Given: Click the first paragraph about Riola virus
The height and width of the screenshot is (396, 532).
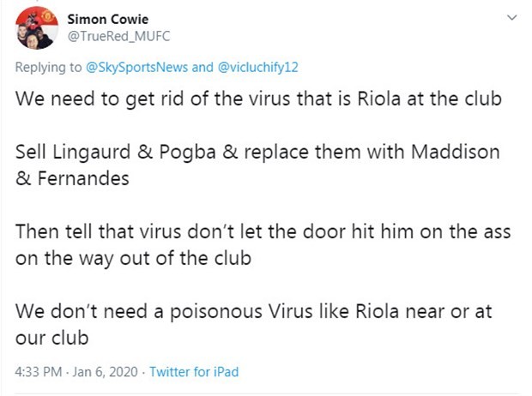Looking at the screenshot, I should [x=257, y=98].
